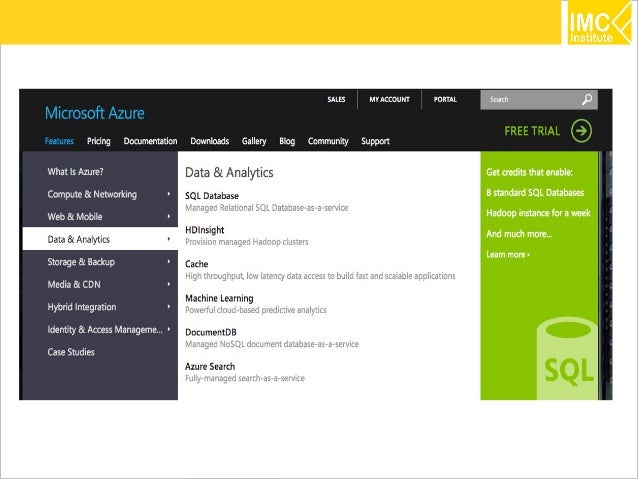Image resolution: width=638 pixels, height=479 pixels.
Task: Open the Documentation nav item
Action: coord(150,141)
